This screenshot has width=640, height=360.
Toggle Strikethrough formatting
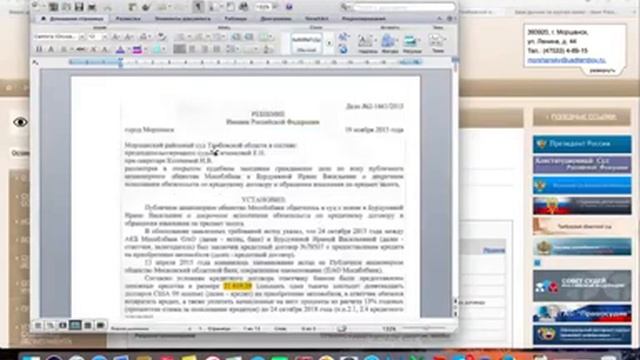tap(81, 49)
